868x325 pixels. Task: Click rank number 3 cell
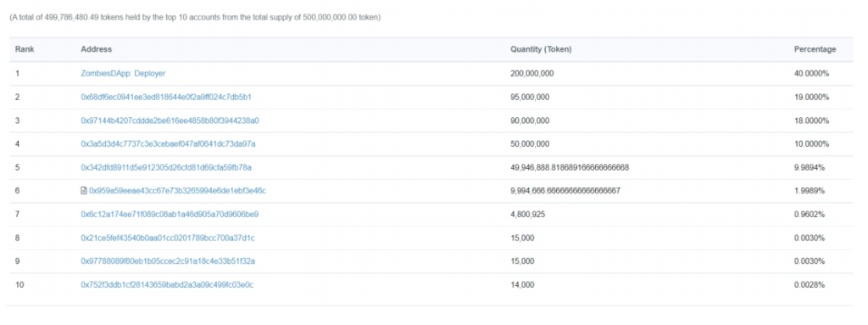(x=17, y=120)
